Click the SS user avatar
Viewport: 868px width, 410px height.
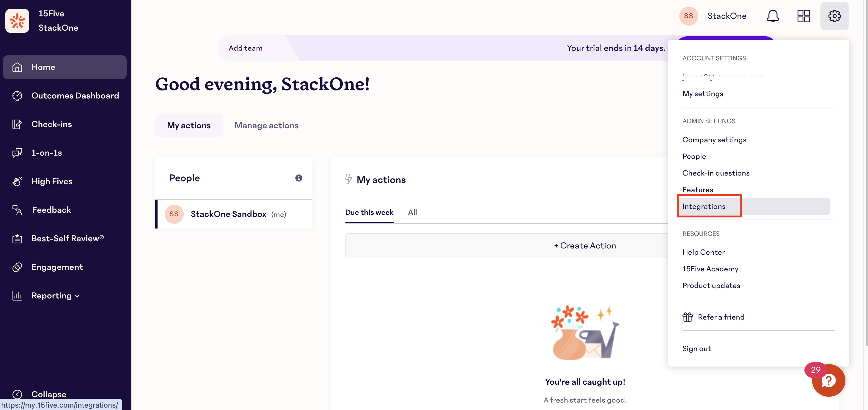pyautogui.click(x=688, y=16)
